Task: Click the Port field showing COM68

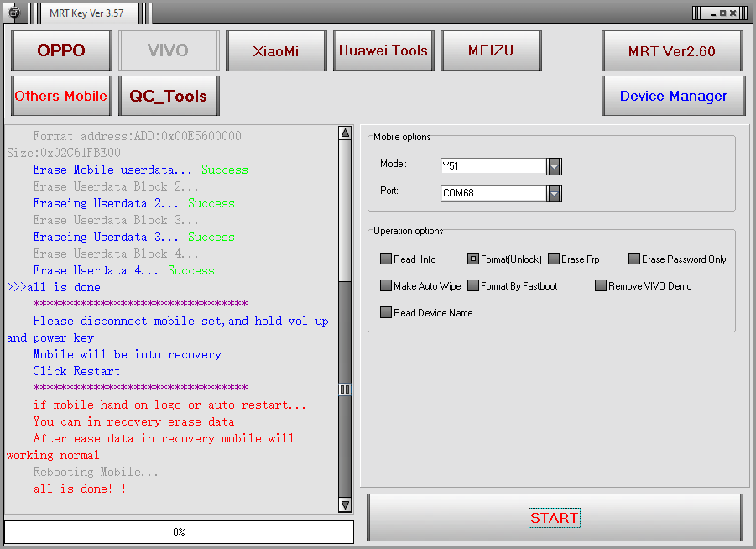Action: click(493, 193)
